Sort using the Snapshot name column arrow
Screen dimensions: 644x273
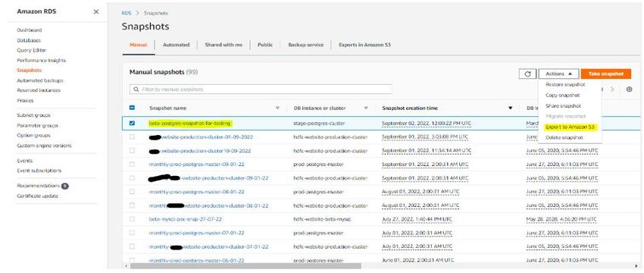[x=277, y=108]
